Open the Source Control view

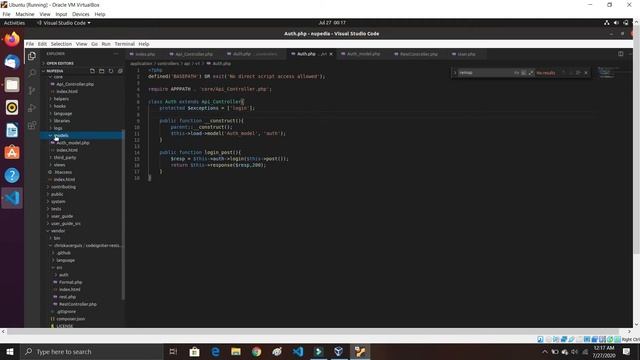pyautogui.click(x=32, y=91)
